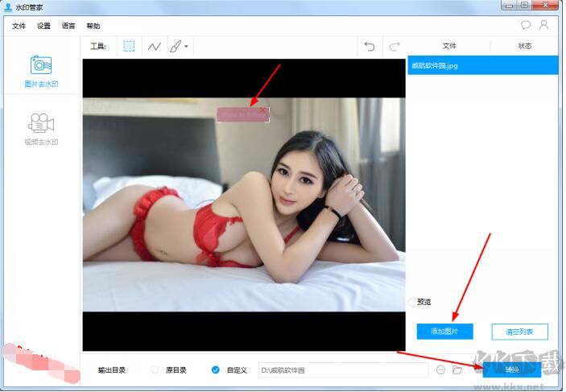566x392 pixels.
Task: Open the 文件 menu
Action: 19,26
